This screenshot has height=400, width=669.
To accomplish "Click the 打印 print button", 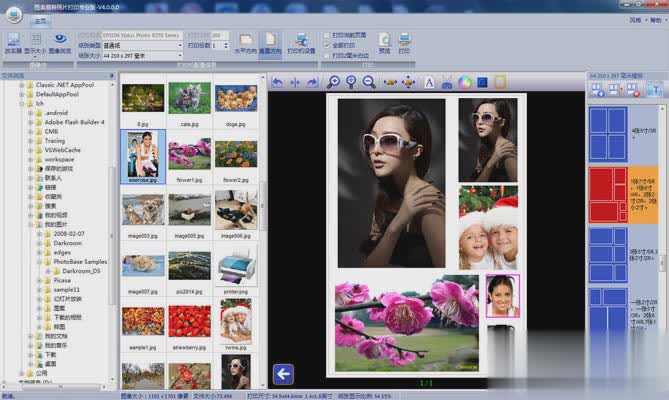I will (x=404, y=42).
